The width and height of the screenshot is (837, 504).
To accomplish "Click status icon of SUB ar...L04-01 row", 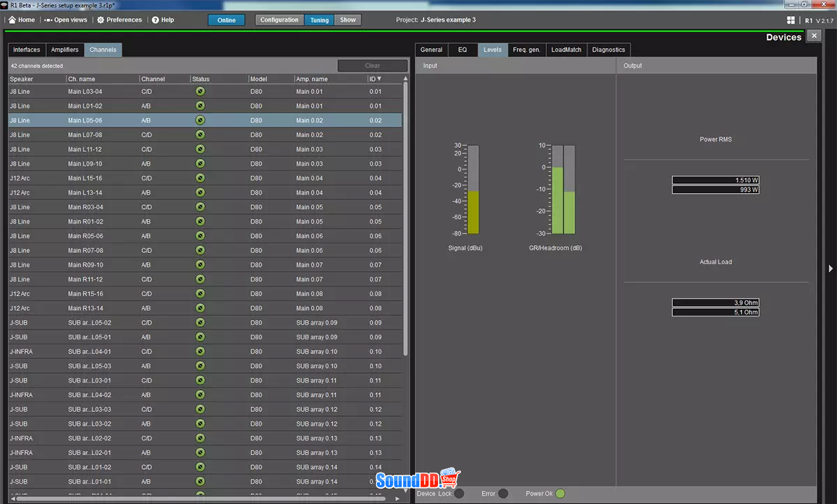I will click(200, 351).
